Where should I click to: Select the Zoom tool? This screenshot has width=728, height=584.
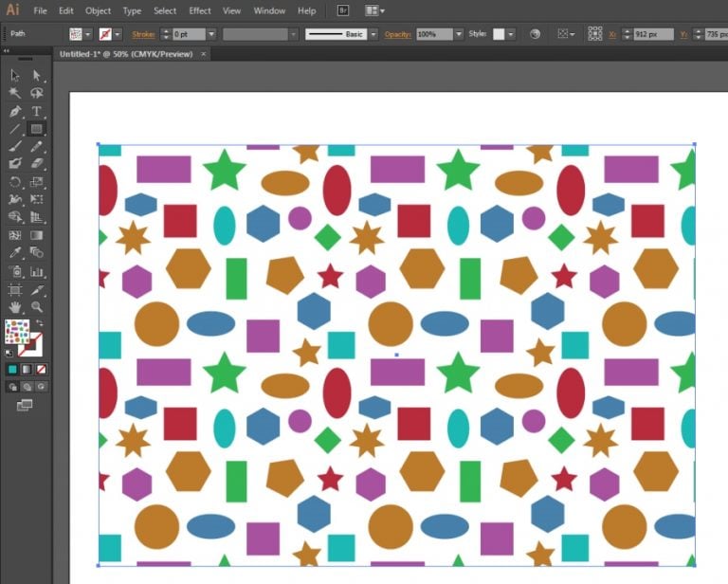coord(37,307)
